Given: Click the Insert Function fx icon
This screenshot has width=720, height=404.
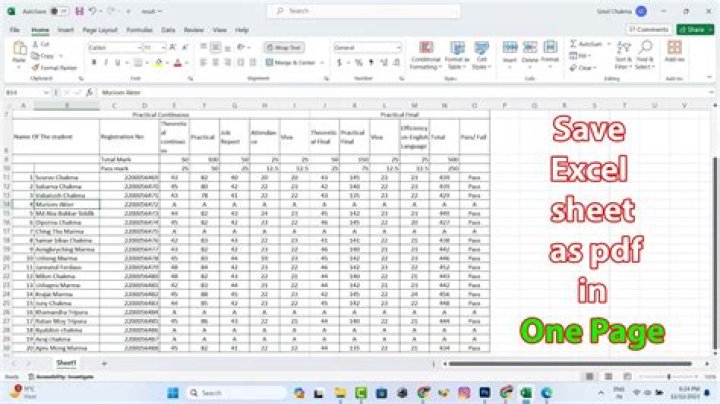Looking at the screenshot, I should [89, 92].
